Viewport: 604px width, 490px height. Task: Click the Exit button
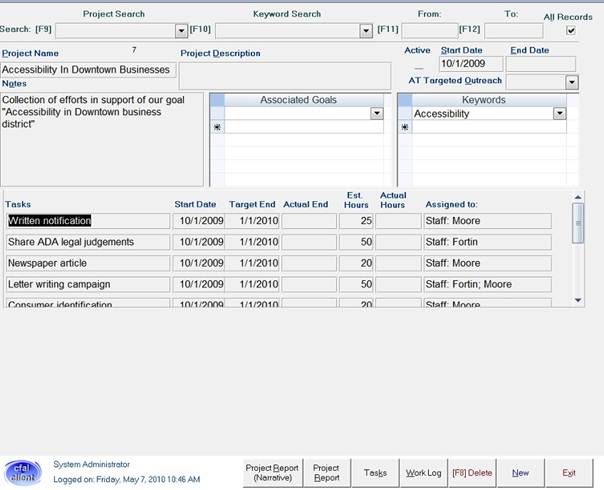pyautogui.click(x=569, y=473)
